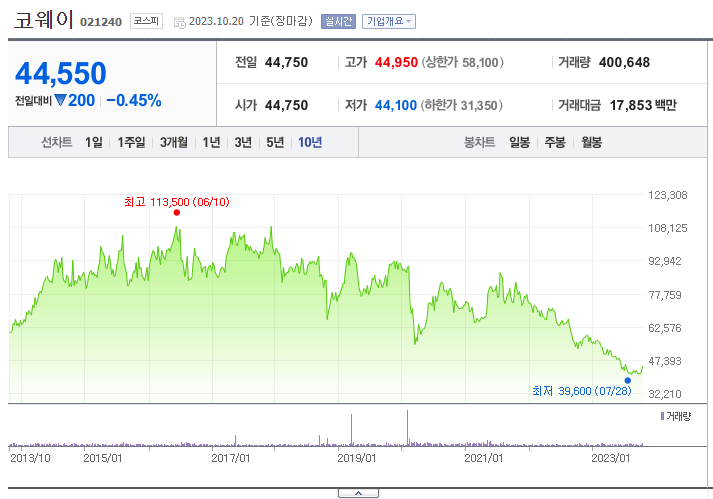Click the 92,942 price axis label
The image size is (713, 499).
(665, 261)
